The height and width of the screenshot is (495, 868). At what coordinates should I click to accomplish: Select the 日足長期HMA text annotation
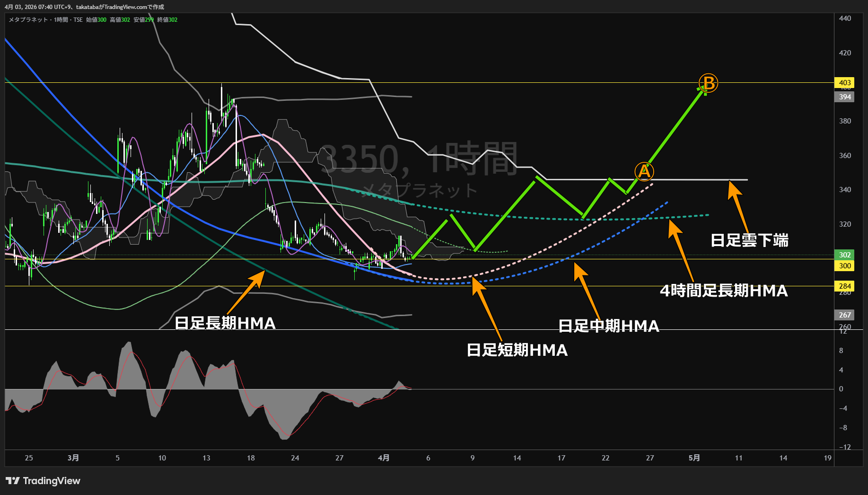coord(225,323)
